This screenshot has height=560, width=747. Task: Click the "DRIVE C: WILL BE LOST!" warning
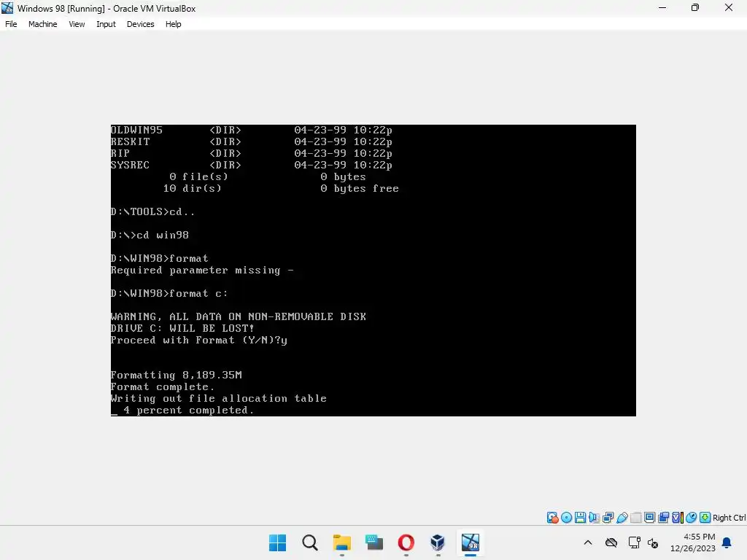coord(182,329)
